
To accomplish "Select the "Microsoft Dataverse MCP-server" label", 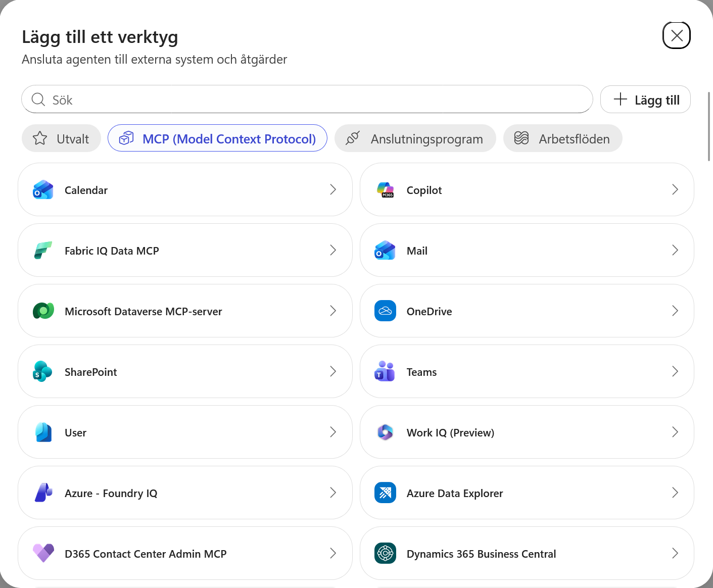I will [x=144, y=312].
